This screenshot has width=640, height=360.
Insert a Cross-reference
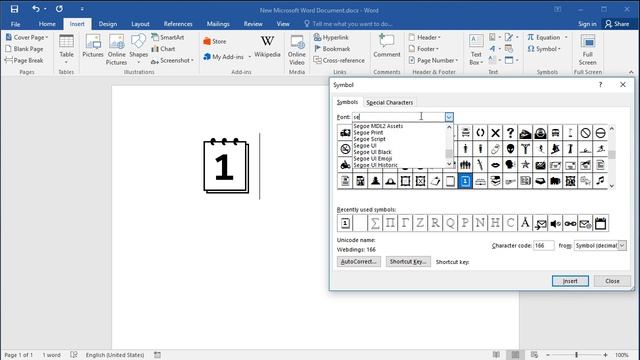[x=339, y=60]
